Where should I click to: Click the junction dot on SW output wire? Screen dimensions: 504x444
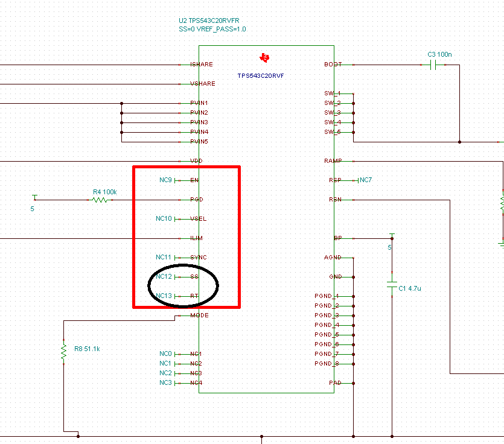tap(459, 142)
